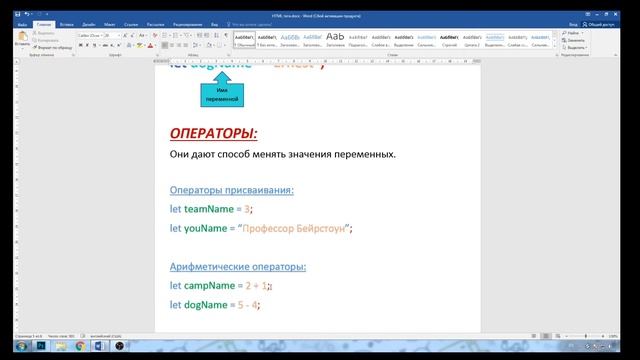Switch to Web Layout view in status bar
This screenshot has width=640, height=360.
[558, 336]
